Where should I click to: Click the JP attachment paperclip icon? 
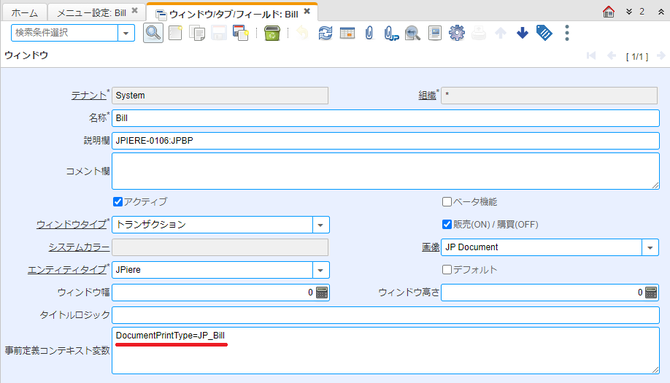click(x=391, y=33)
